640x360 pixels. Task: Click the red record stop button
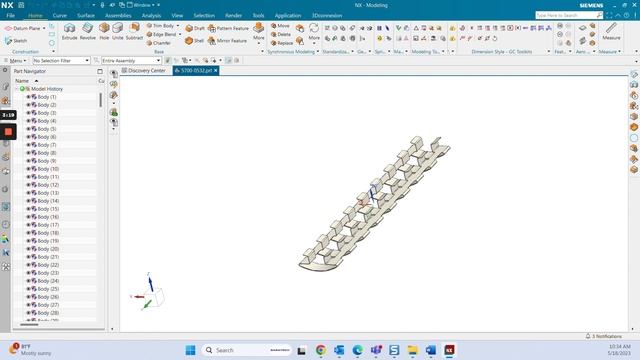[8, 131]
